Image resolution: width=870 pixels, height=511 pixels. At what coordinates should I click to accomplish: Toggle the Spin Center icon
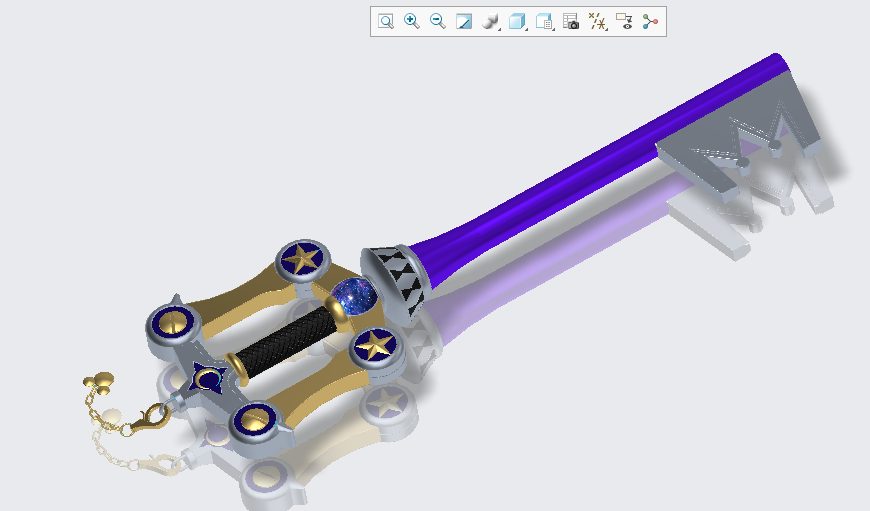(x=650, y=22)
